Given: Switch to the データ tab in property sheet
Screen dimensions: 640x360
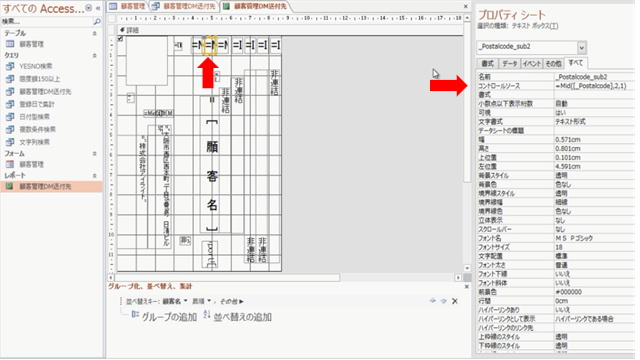Looking at the screenshot, I should (509, 64).
